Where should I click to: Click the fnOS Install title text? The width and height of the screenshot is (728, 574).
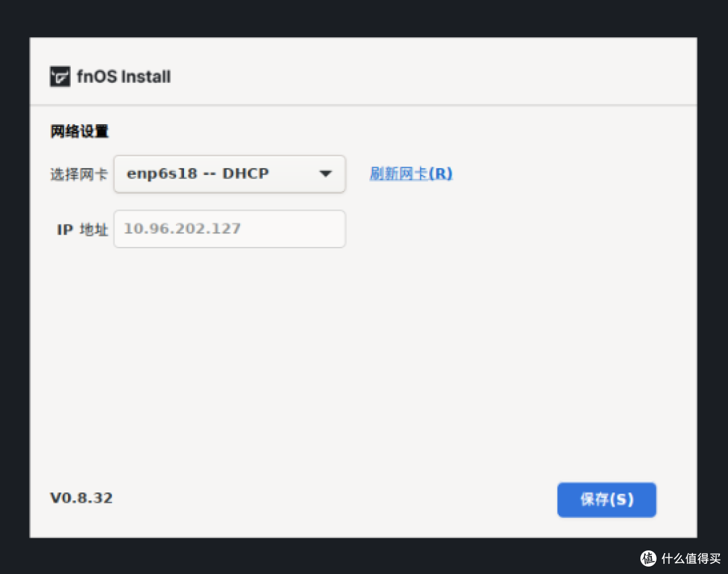click(123, 77)
